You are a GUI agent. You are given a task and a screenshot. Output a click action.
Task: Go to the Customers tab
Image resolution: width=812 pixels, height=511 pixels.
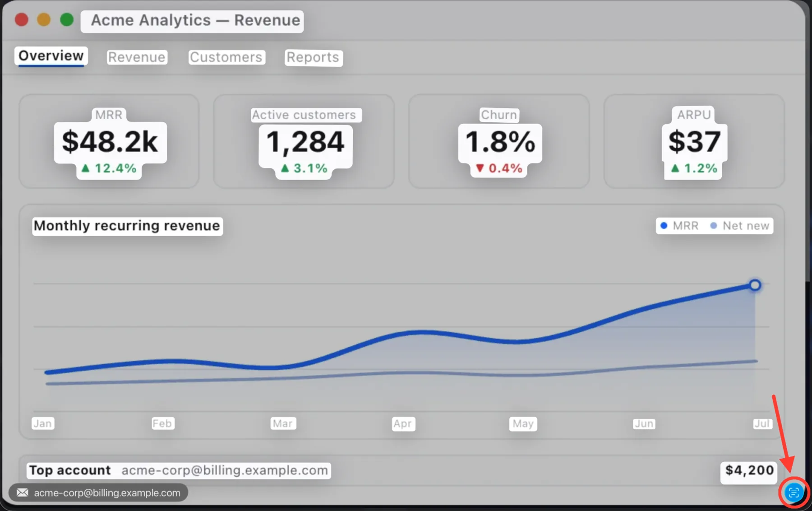coord(226,57)
